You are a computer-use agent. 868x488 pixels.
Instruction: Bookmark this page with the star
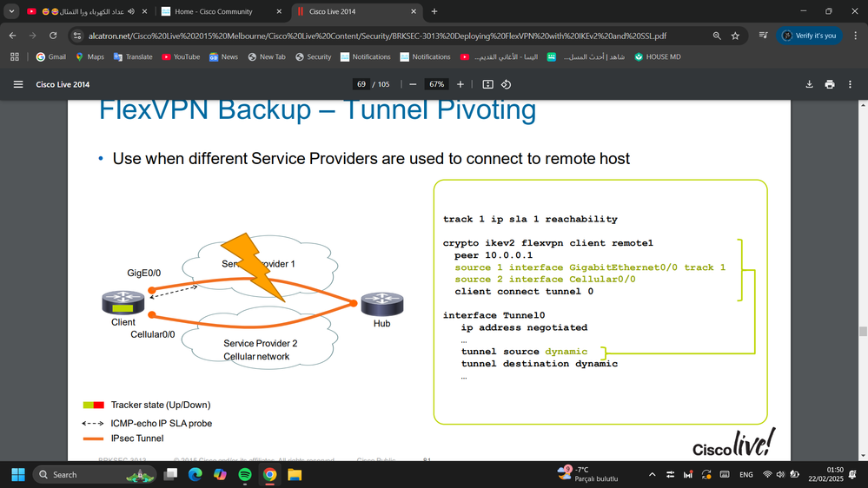tap(735, 36)
